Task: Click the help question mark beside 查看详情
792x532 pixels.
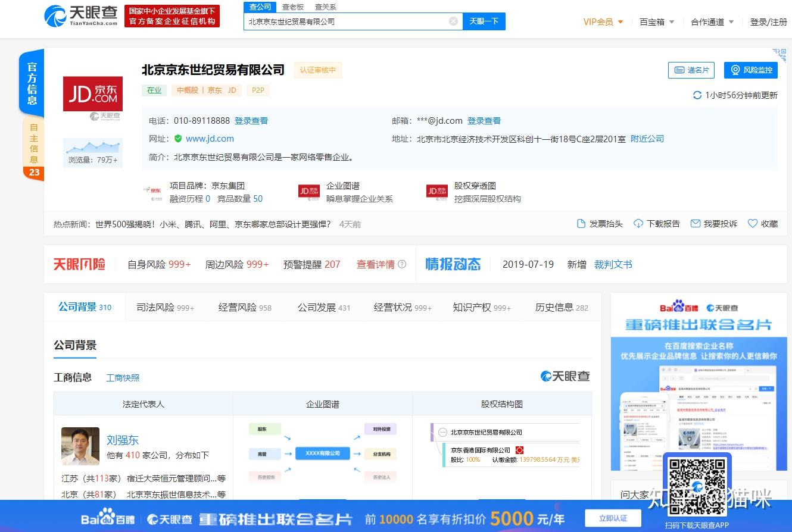Action: click(x=402, y=264)
